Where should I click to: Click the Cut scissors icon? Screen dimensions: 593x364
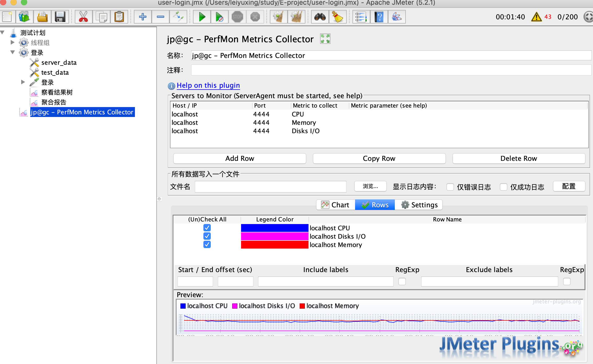tap(83, 17)
